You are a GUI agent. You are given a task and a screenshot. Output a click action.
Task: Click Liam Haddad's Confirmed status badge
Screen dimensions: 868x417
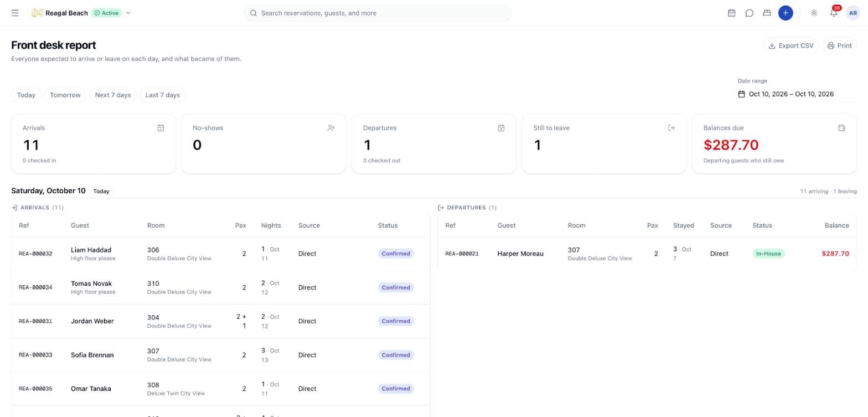tap(396, 254)
